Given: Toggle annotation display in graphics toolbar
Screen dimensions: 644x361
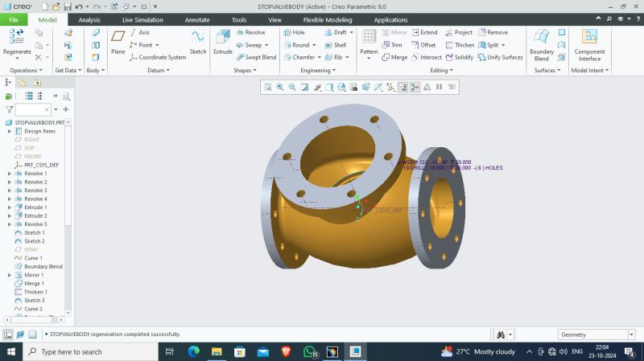Looking at the screenshot, I should (x=402, y=87).
